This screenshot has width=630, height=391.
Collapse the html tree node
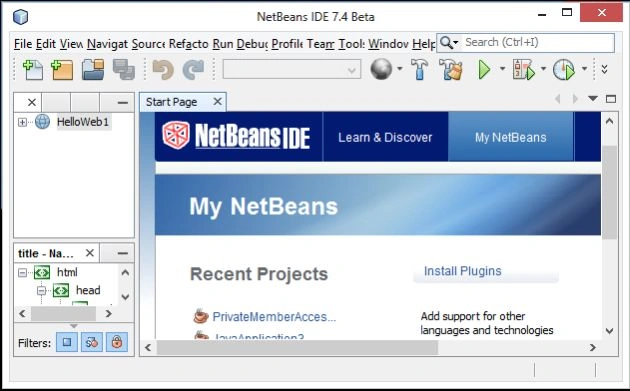point(22,273)
